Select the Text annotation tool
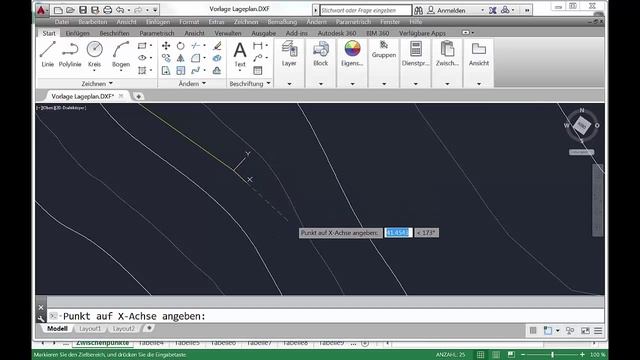Viewport: 640px width, 360px height. [240, 55]
